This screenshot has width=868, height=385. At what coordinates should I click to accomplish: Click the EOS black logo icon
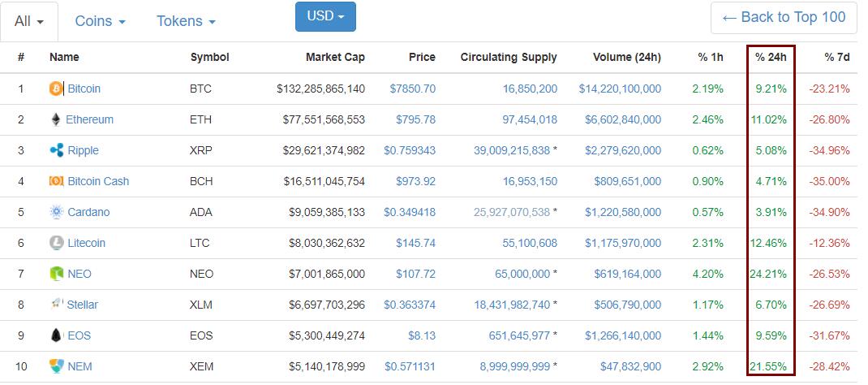[x=56, y=335]
